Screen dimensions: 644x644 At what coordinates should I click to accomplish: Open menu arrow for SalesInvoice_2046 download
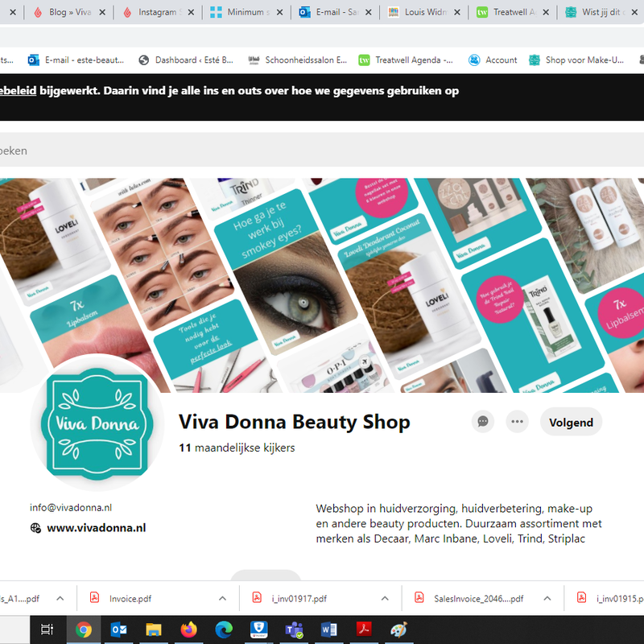tap(547, 598)
